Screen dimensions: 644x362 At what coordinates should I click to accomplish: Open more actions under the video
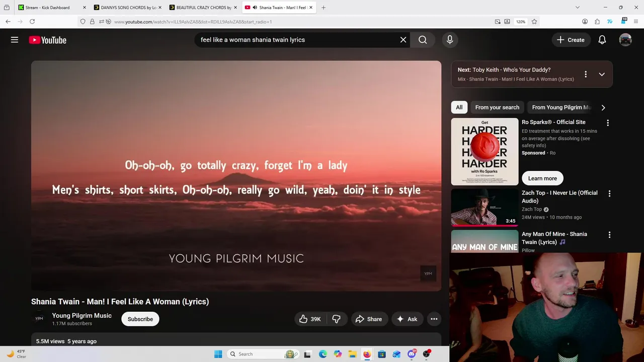[x=434, y=319]
